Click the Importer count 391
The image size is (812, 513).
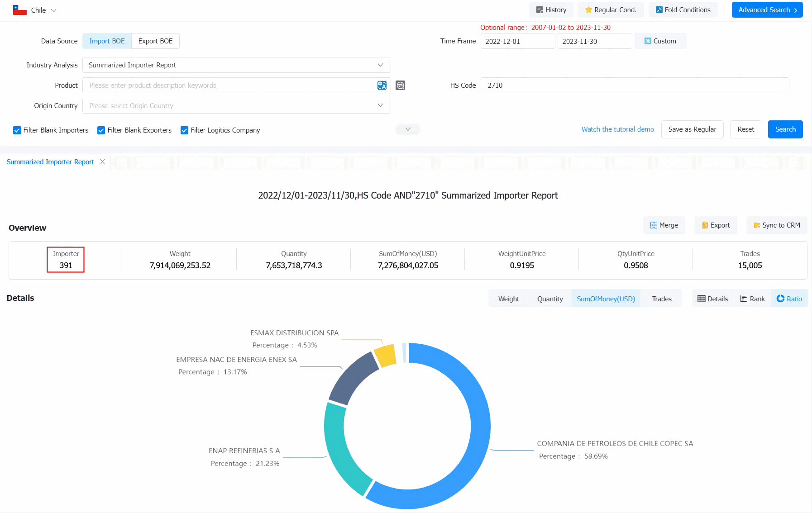tap(66, 266)
